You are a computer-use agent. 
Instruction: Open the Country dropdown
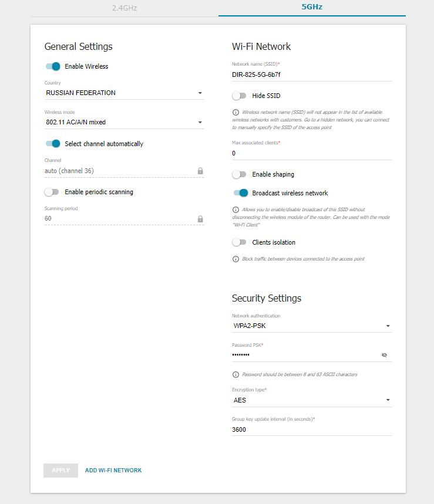125,93
